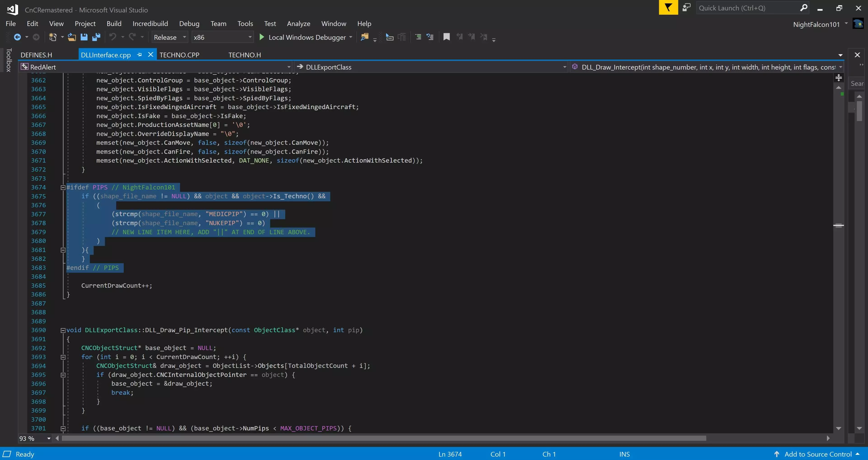Open the x86 platform dropdown
The height and width of the screenshot is (460, 868).
[x=250, y=37]
